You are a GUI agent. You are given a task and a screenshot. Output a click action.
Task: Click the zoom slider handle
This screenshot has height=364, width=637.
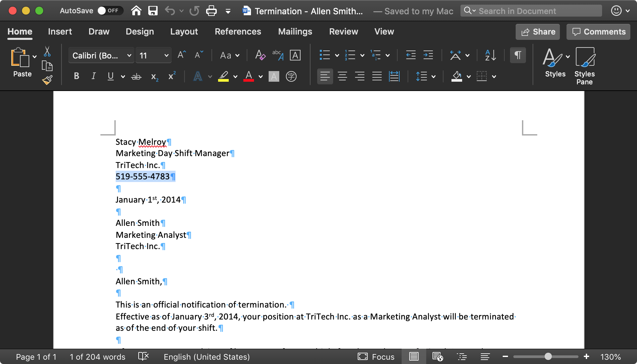click(548, 357)
